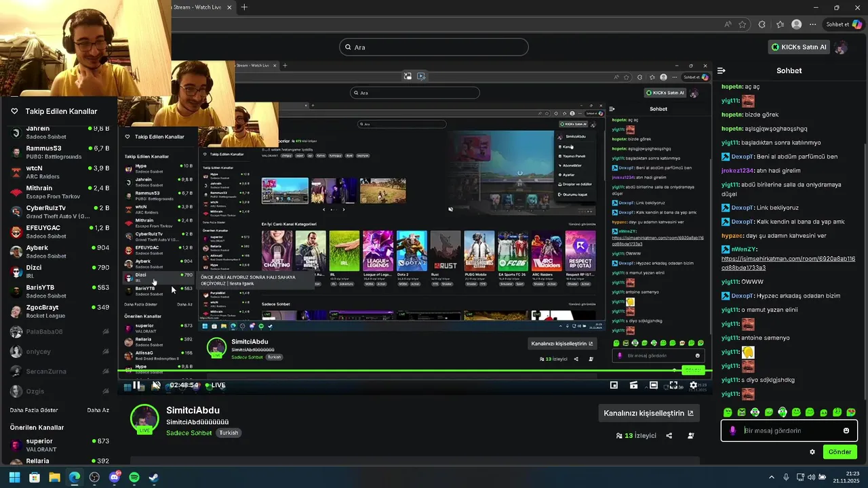The width and height of the screenshot is (868, 488).
Task: Open the wtcN channel in the main sidebar
Action: click(60, 172)
